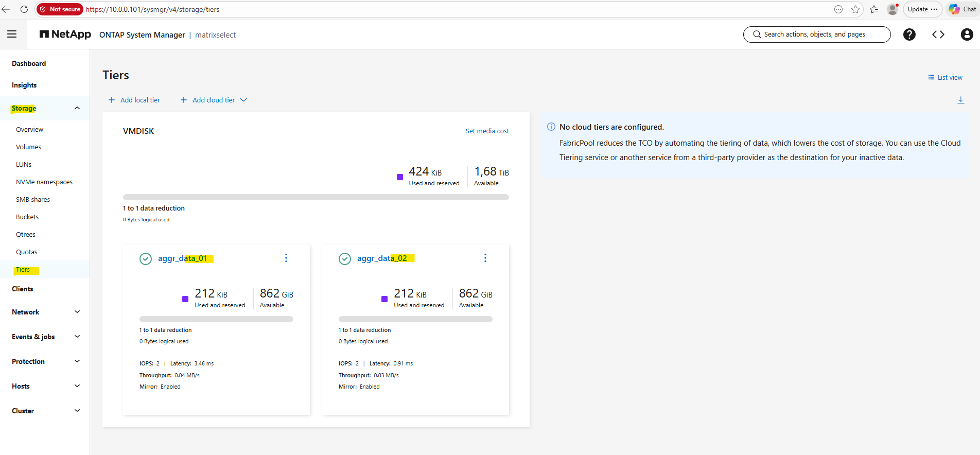Reload the page with browser refresh icon
Image resolution: width=980 pixels, height=455 pixels.
pyautogui.click(x=24, y=9)
